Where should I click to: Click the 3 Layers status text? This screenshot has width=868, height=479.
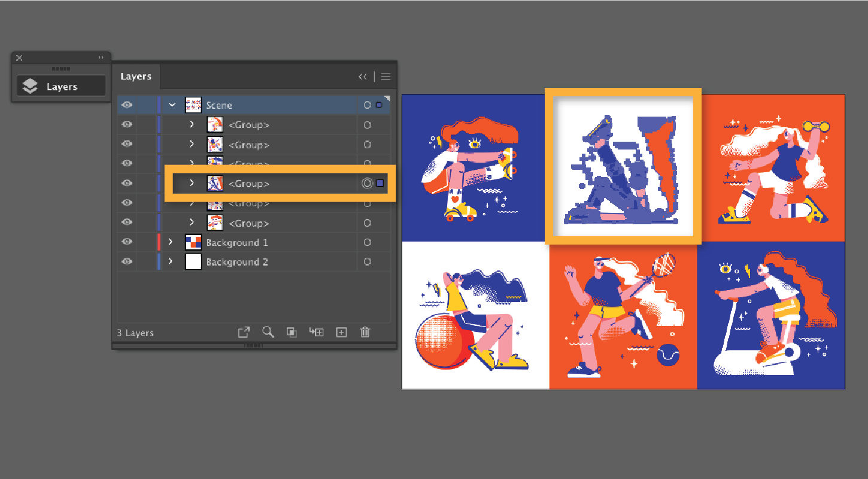click(x=135, y=332)
